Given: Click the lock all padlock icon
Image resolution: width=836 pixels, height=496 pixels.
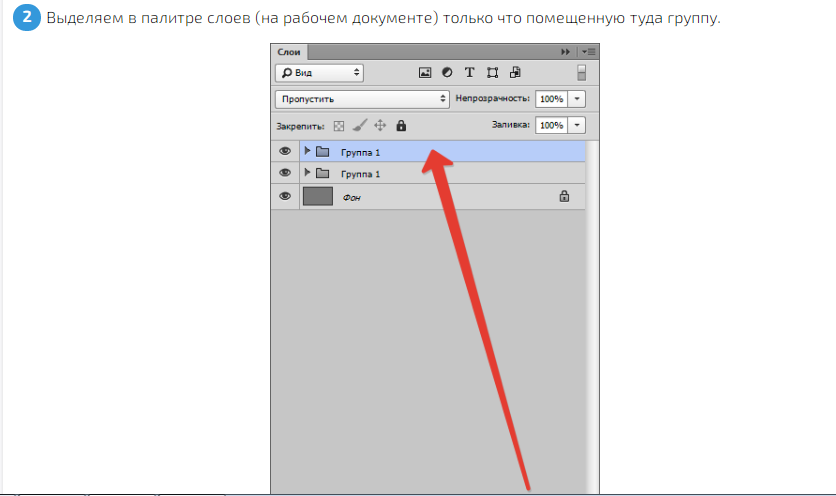Looking at the screenshot, I should click(x=401, y=126).
